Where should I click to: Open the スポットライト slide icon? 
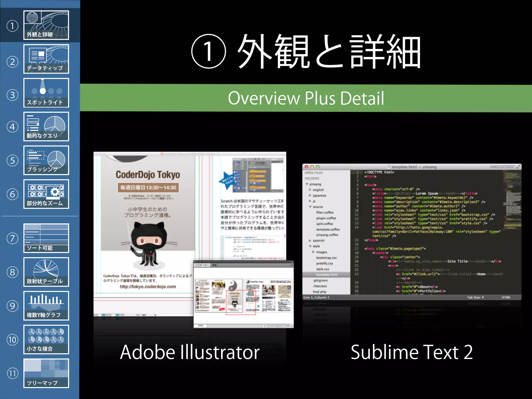coord(46,93)
